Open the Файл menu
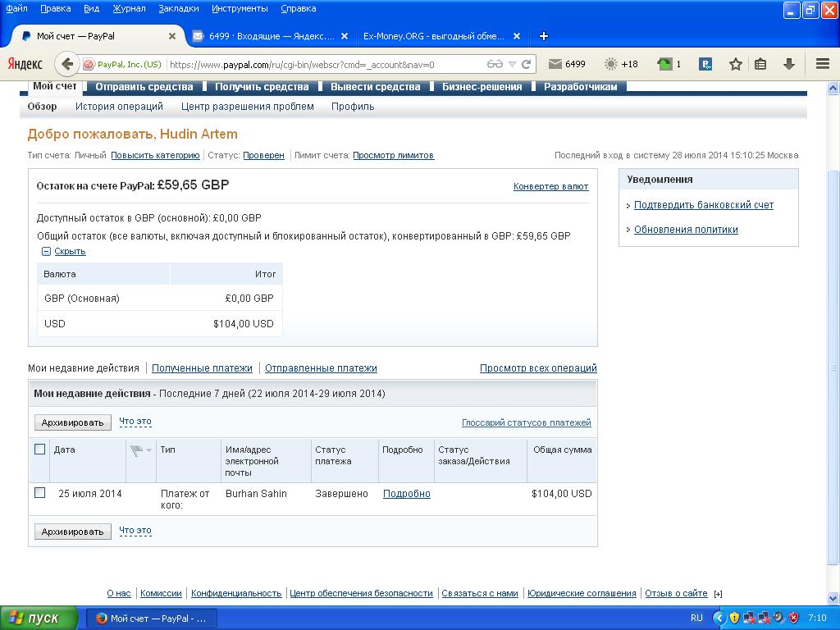 [x=16, y=8]
